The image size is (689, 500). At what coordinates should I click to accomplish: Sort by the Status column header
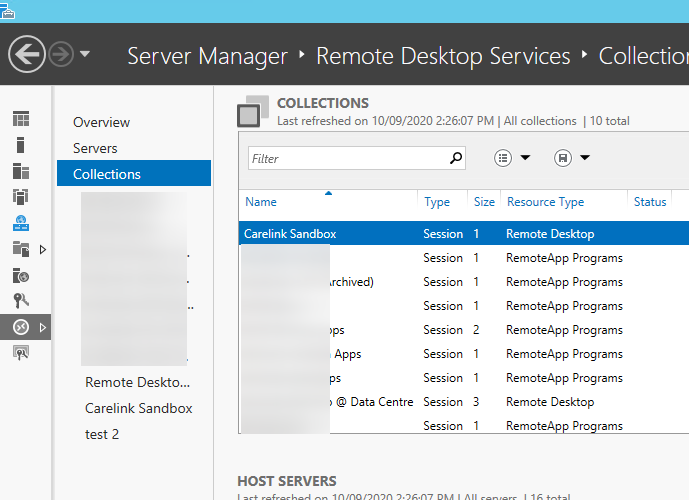coord(650,202)
